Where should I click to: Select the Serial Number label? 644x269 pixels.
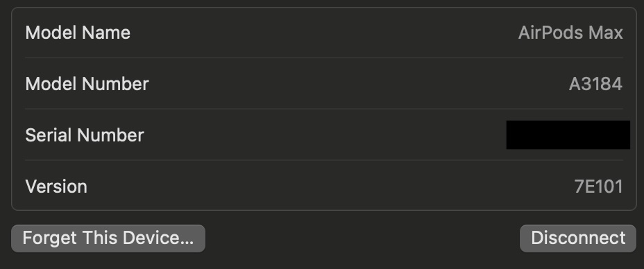point(84,135)
